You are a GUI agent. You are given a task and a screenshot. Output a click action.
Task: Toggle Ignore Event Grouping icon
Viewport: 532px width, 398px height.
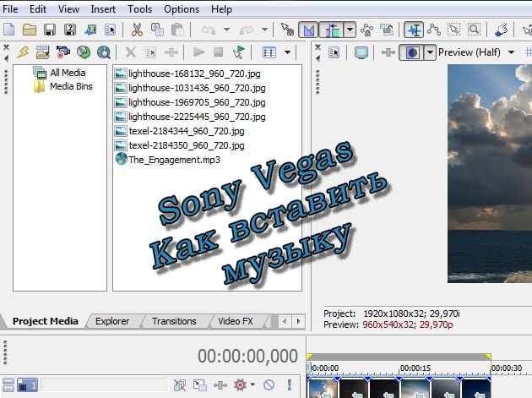387,30
